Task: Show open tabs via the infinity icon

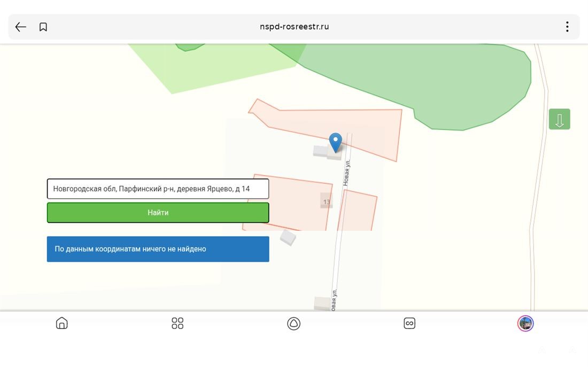Action: pos(409,323)
